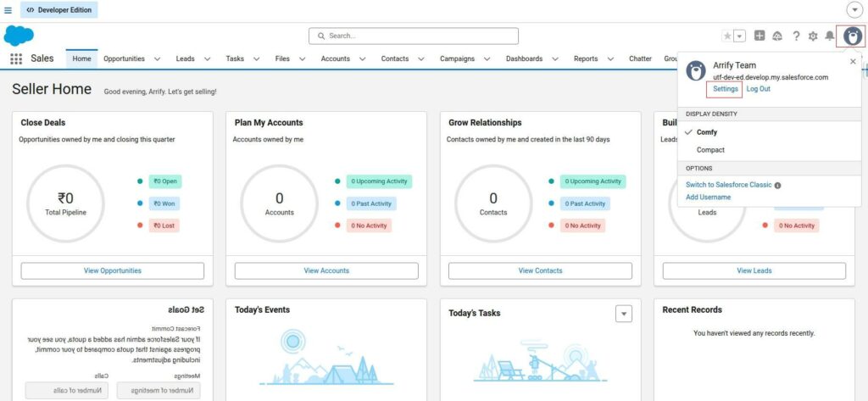Click 0 Upcoming Activity in Plan My Accounts
The height and width of the screenshot is (401, 868).
pos(379,181)
